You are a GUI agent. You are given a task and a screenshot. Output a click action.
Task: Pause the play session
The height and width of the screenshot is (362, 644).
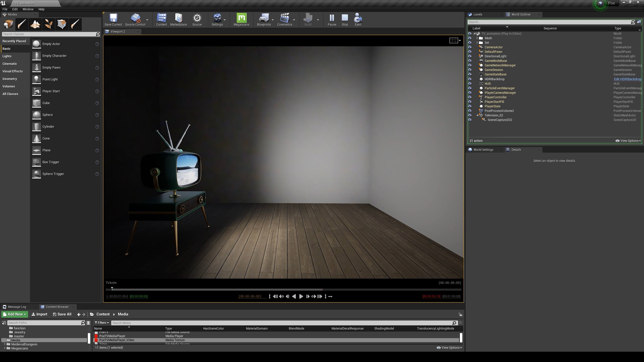332,20
